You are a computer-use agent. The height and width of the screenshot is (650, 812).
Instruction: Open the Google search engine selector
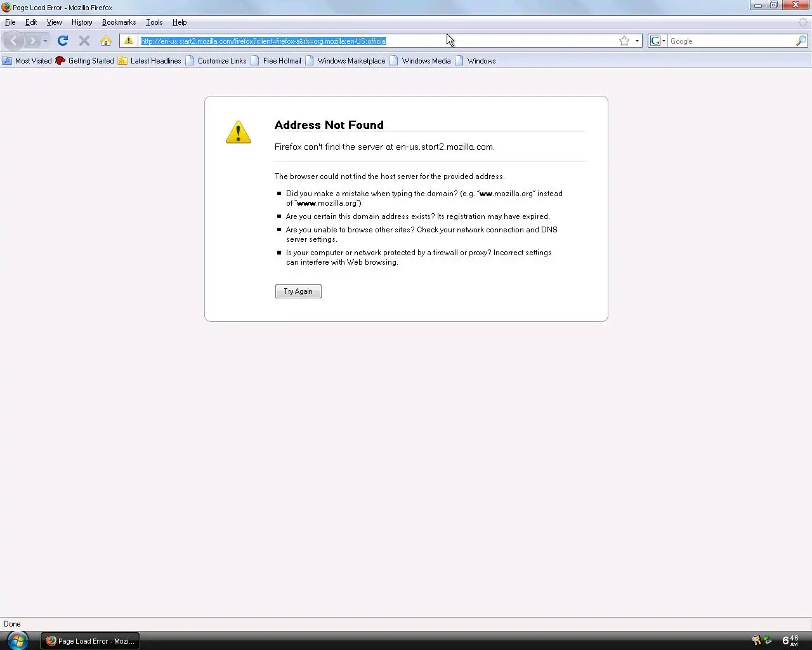(657, 41)
